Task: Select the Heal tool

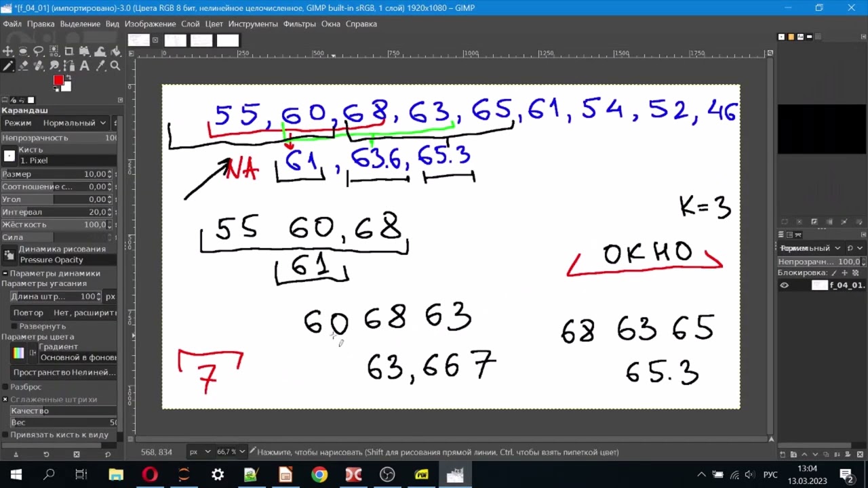Action: (x=39, y=66)
